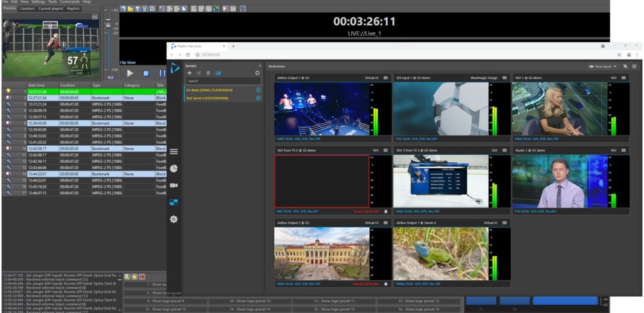Open settings gear in Neo Suite sidebar

(174, 219)
